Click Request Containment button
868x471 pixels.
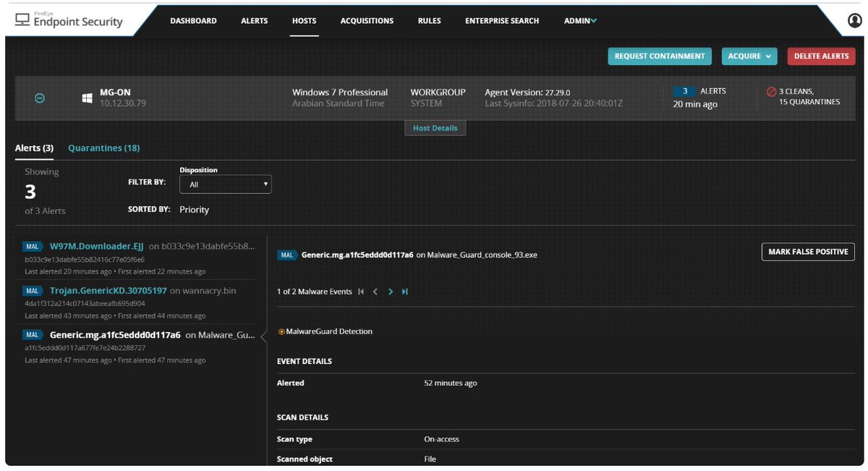pos(660,56)
